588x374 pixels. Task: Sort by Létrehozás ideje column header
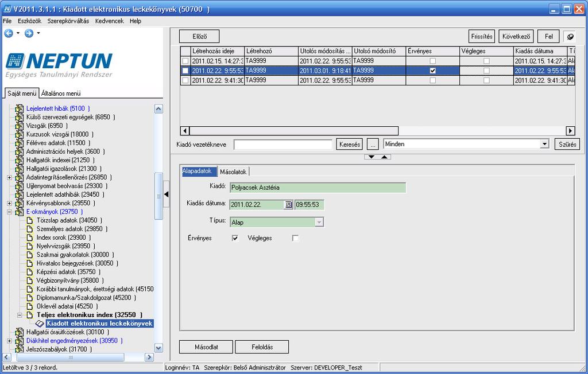pos(218,51)
